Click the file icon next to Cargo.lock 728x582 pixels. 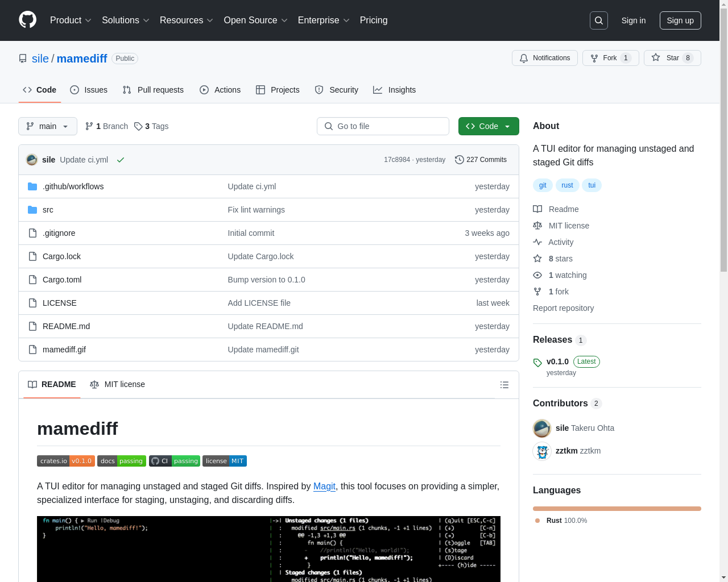(x=32, y=256)
